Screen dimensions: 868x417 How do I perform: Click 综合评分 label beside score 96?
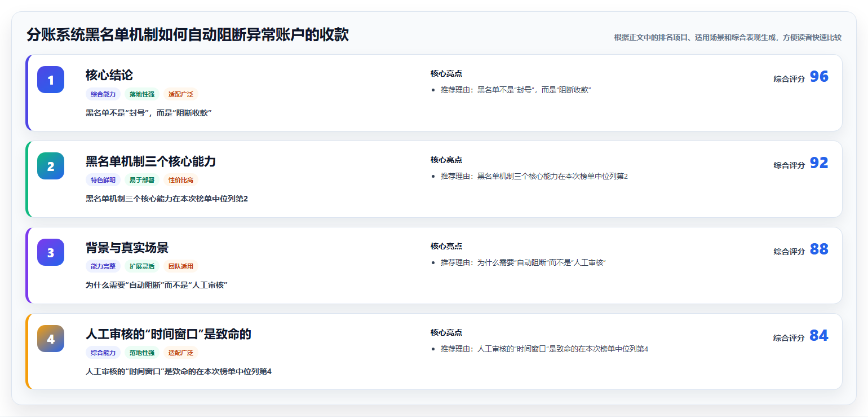789,79
